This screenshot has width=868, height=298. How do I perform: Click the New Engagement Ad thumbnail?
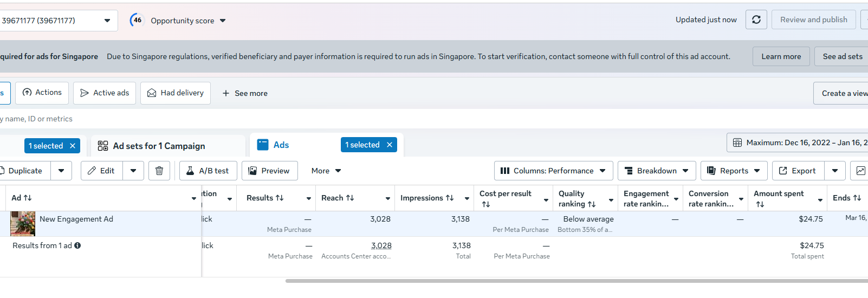(x=23, y=223)
